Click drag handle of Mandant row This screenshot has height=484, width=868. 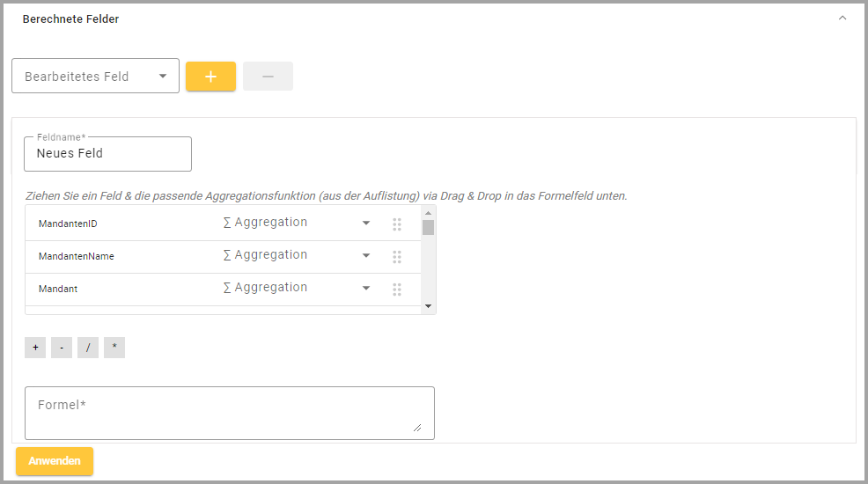(x=397, y=290)
